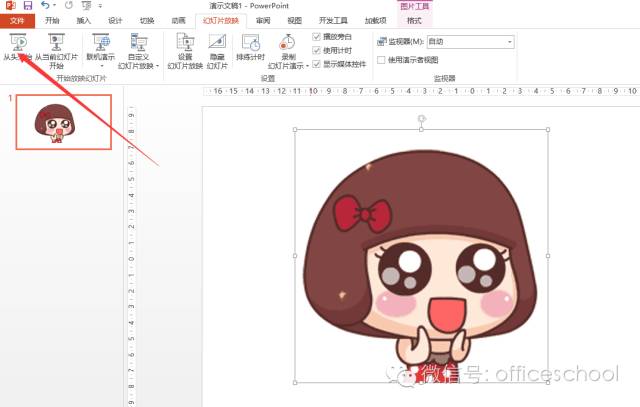The height and width of the screenshot is (407, 640).
Task: Open the picture Format (格式) tab
Action: coord(414,21)
